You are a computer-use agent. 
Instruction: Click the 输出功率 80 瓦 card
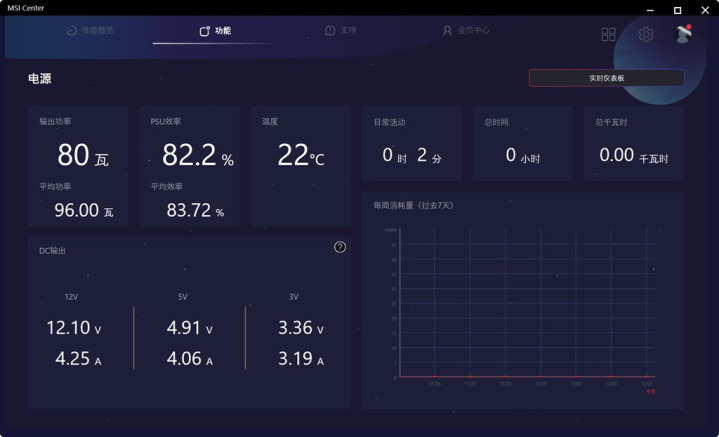(78, 165)
